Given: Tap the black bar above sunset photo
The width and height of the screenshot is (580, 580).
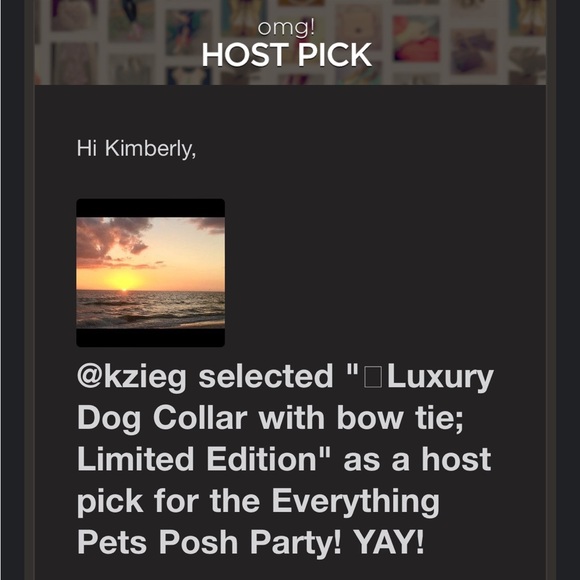Looking at the screenshot, I should click(x=151, y=208).
